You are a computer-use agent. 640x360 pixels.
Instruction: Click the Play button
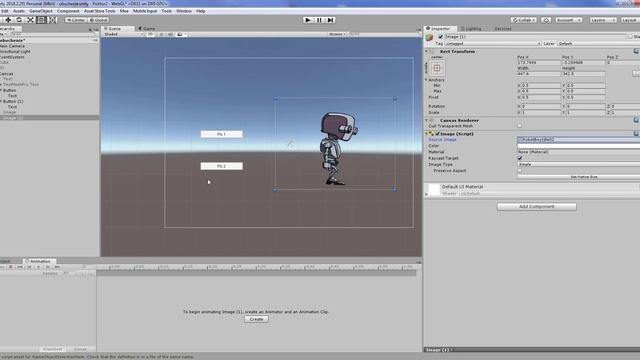[308, 20]
